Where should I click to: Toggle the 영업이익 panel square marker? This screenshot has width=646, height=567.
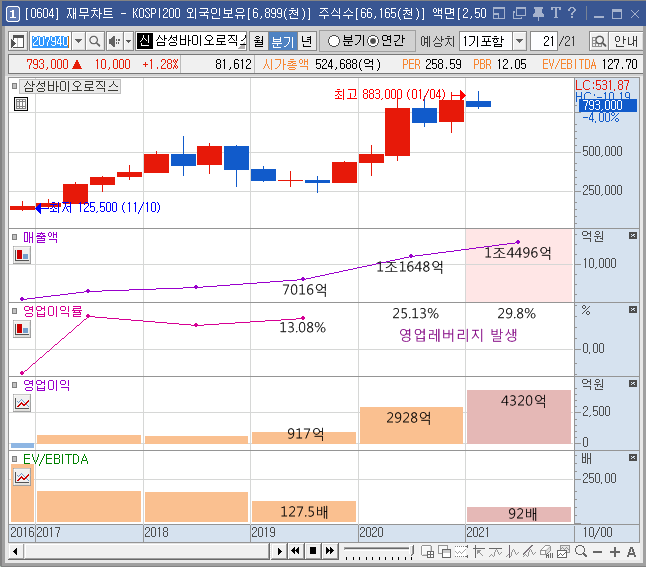14,385
